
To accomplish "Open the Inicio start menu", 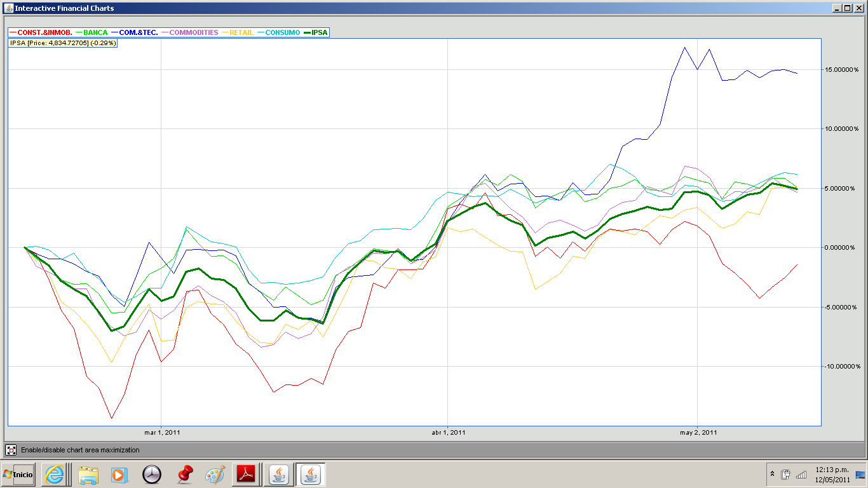I will [x=18, y=474].
